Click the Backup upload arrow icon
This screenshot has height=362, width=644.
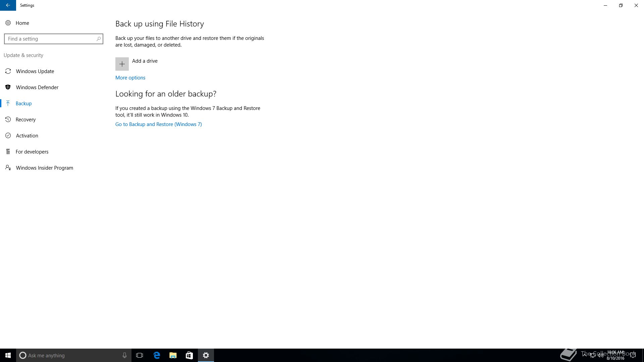click(x=8, y=104)
